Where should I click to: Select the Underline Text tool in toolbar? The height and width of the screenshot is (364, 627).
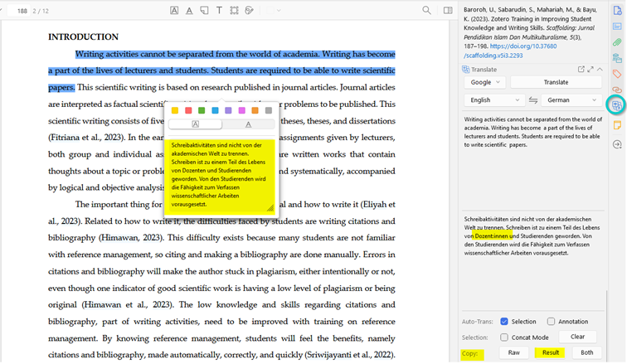189,11
